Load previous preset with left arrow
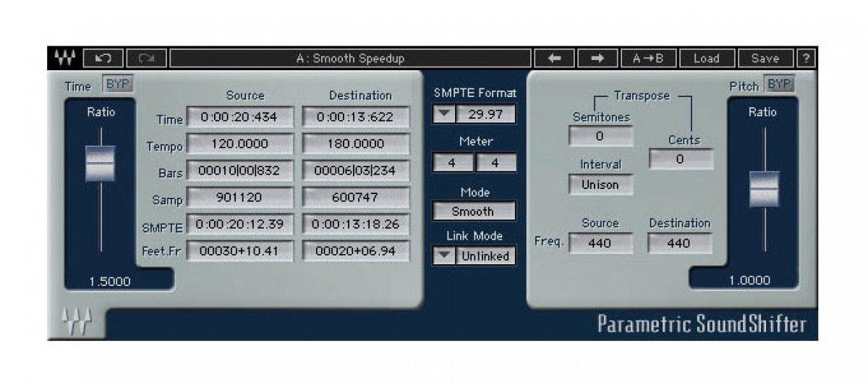The height and width of the screenshot is (383, 868). point(555,58)
